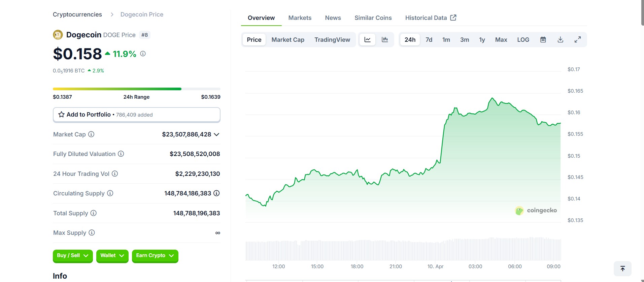
Task: Open the Markets tab
Action: pos(300,18)
